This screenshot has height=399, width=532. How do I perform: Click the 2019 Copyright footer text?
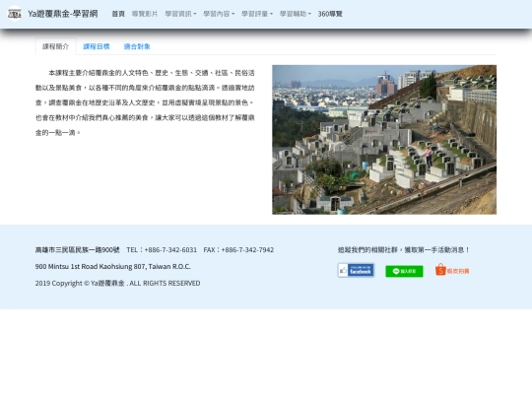coord(118,284)
